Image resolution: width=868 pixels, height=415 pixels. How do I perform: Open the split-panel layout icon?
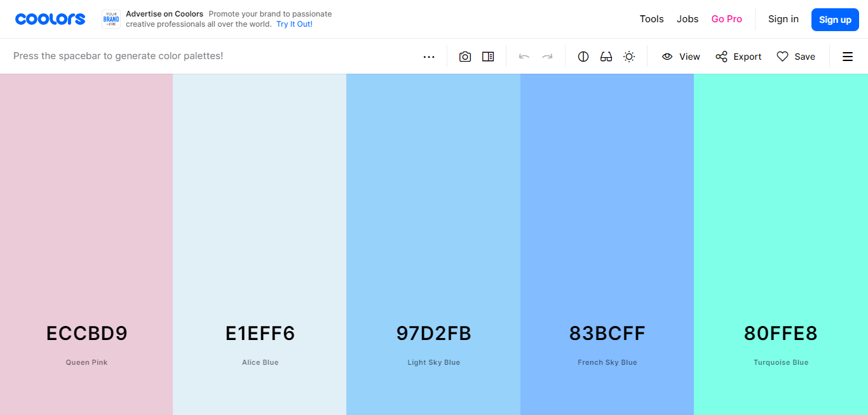488,57
